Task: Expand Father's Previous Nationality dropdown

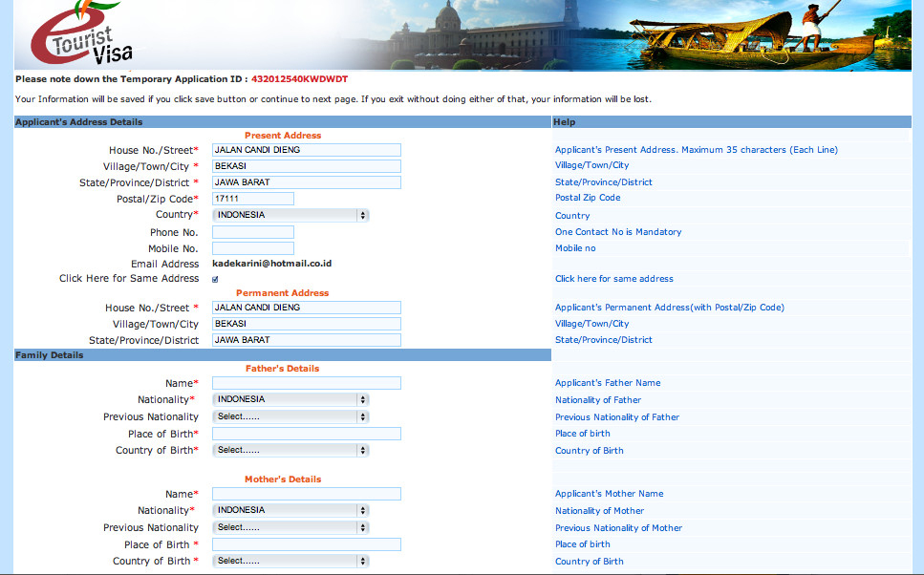Action: 290,416
